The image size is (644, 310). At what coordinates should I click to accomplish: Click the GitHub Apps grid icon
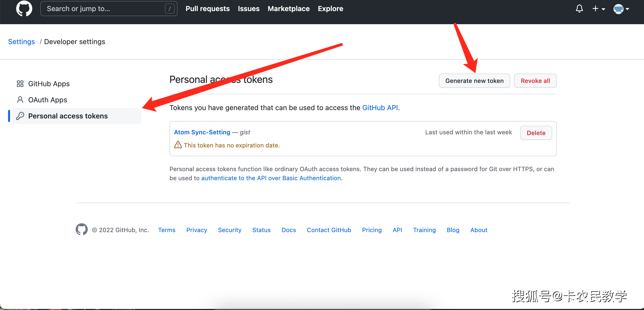[20, 84]
